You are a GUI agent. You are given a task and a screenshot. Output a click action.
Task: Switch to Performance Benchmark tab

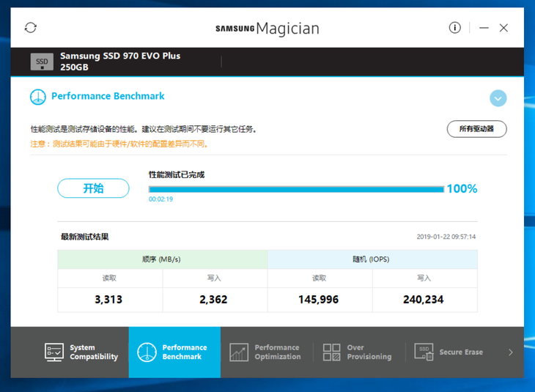[x=174, y=352]
